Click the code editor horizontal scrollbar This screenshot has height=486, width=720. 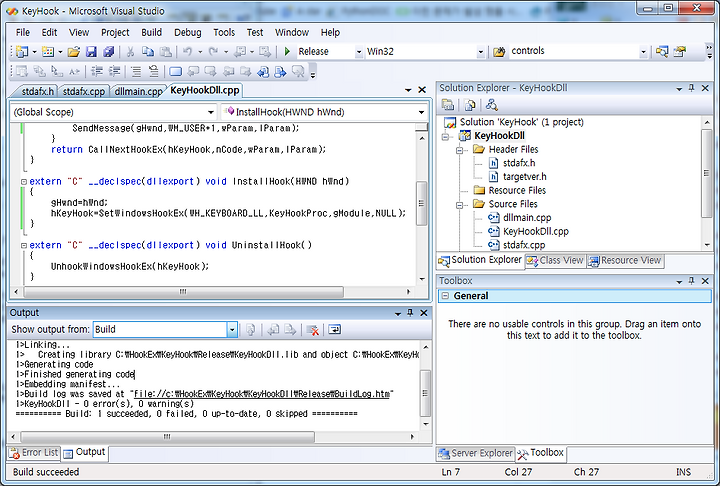tap(212, 292)
